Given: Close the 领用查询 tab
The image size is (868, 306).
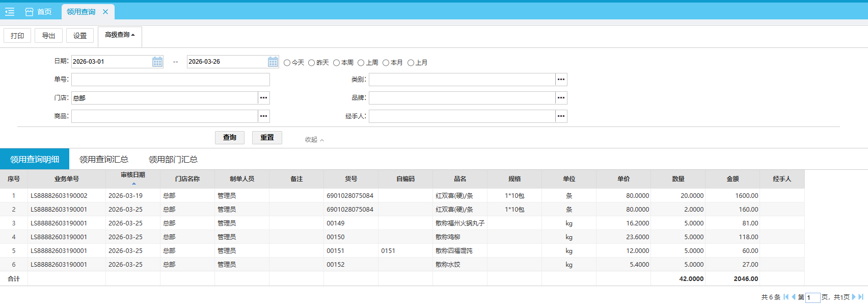Looking at the screenshot, I should point(105,12).
